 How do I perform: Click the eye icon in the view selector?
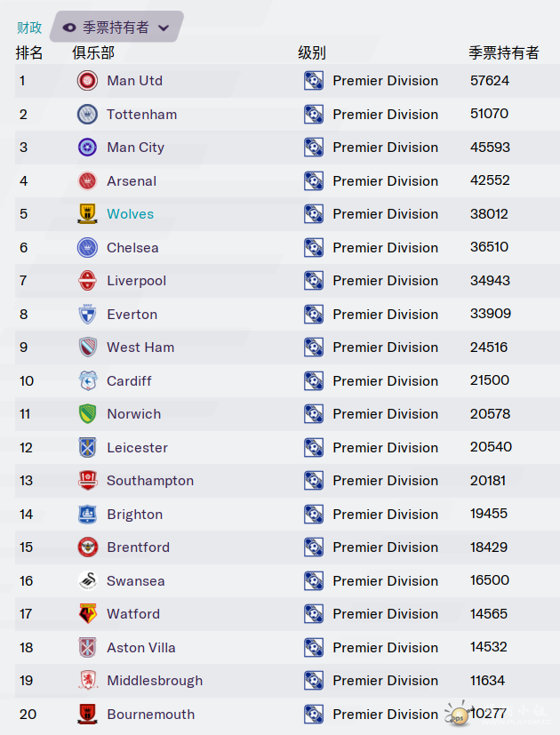(x=69, y=28)
